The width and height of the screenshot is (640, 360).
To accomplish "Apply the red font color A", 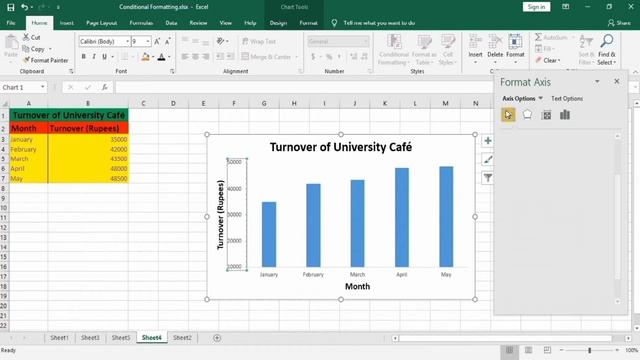I will (162, 57).
